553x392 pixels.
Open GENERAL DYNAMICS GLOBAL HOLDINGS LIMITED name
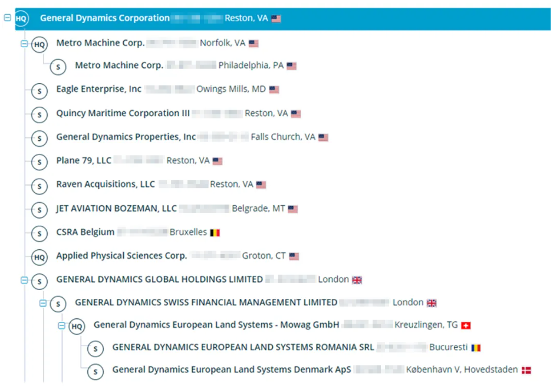coord(159,279)
